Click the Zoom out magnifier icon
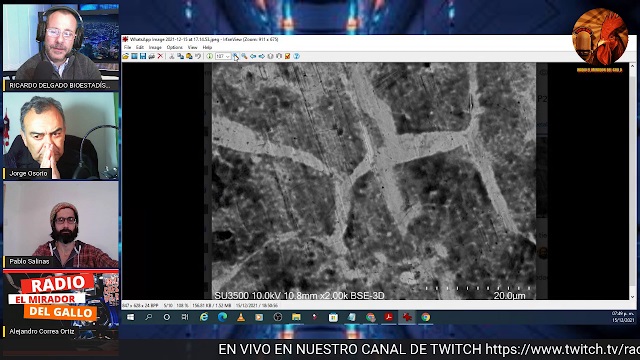 (244, 56)
